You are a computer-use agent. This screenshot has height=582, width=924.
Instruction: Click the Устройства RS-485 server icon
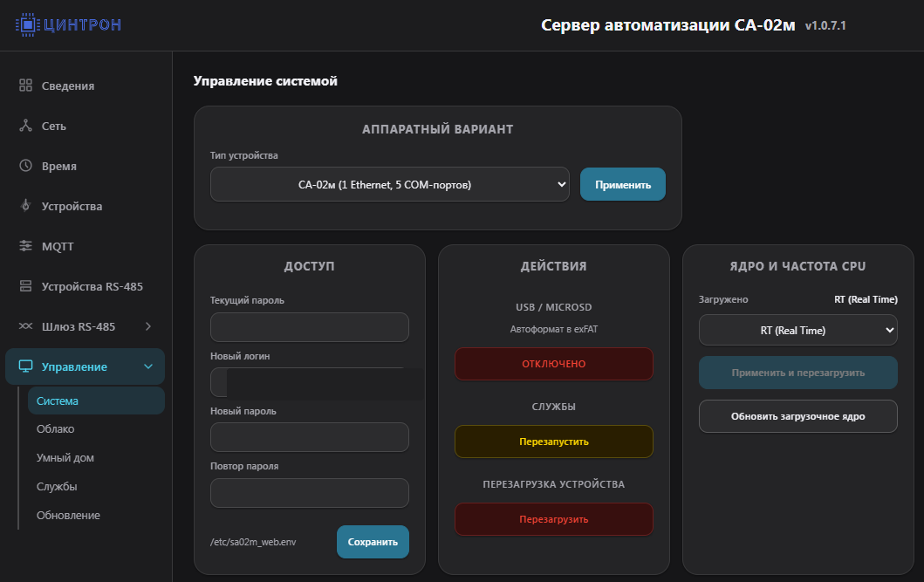coord(25,285)
